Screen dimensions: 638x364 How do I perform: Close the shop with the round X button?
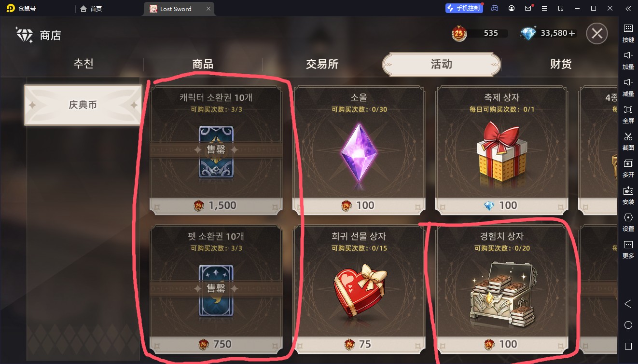point(597,34)
